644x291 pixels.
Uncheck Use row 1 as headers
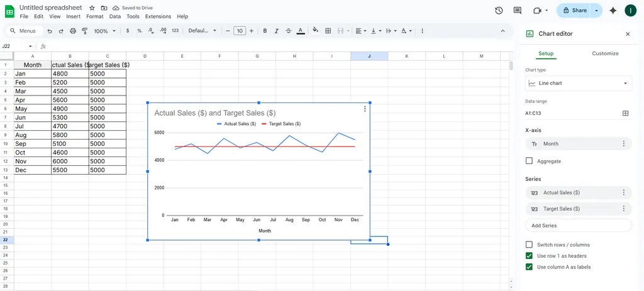(x=529, y=256)
